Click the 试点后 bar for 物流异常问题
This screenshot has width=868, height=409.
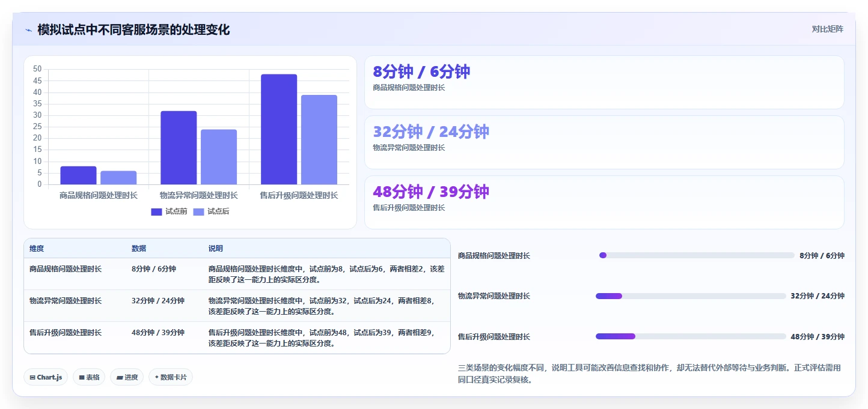(x=219, y=157)
